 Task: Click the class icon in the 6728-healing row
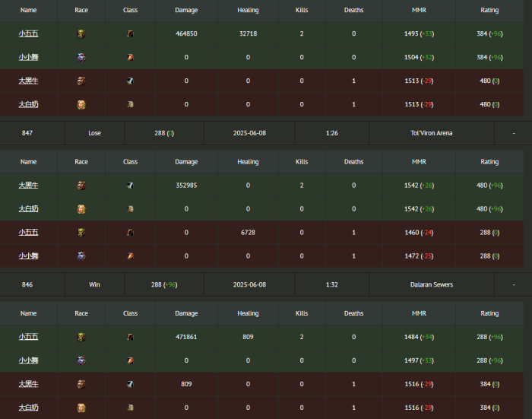pyautogui.click(x=130, y=233)
